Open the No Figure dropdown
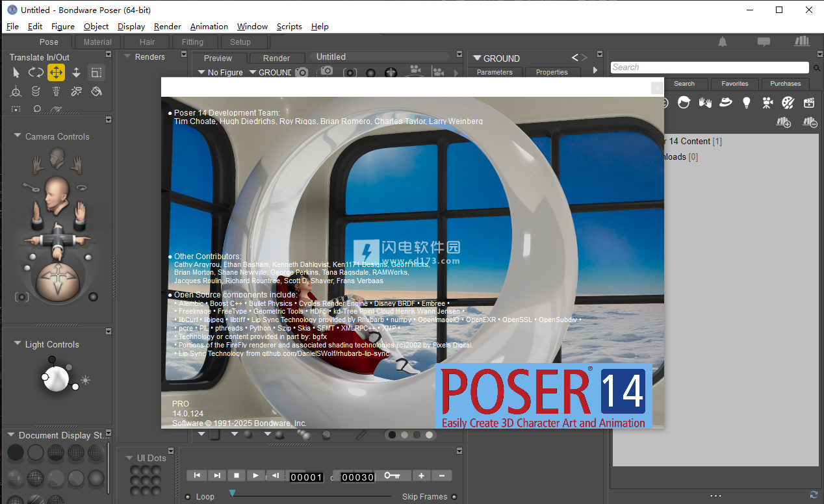The width and height of the screenshot is (824, 504). (x=220, y=73)
